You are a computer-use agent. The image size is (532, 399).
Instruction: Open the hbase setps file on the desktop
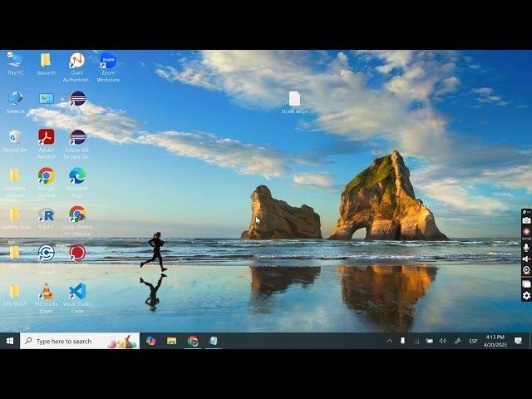pyautogui.click(x=294, y=102)
